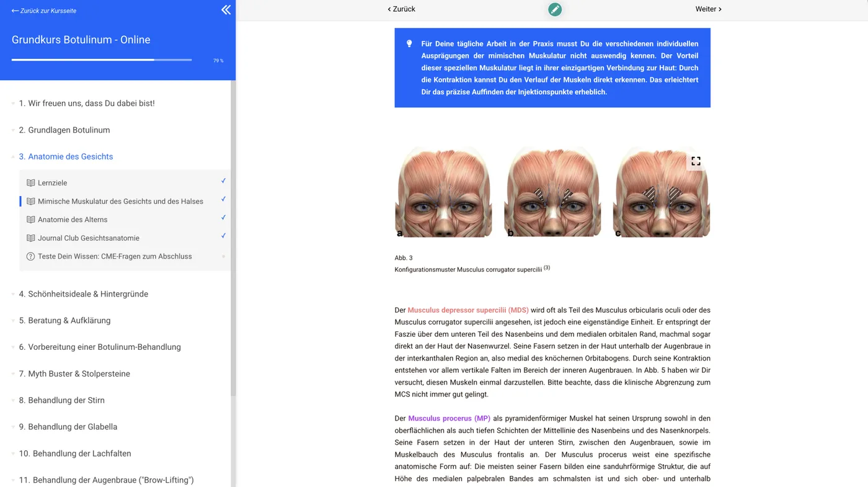Collapse the sidebar with the double-chevron icon

pos(226,10)
